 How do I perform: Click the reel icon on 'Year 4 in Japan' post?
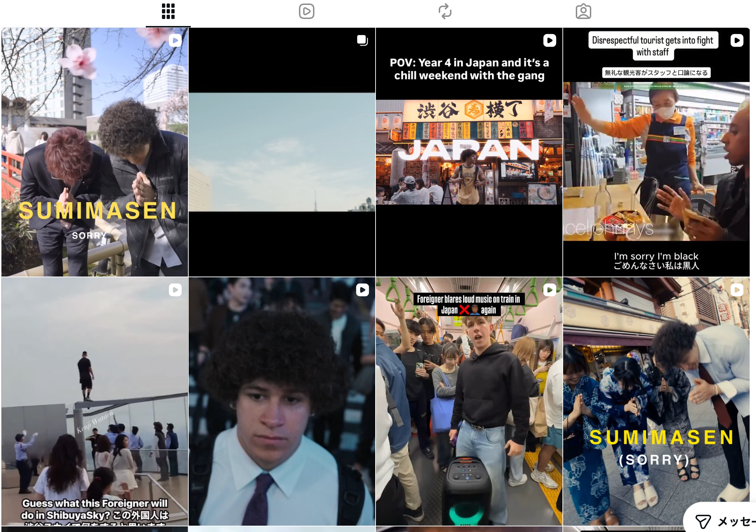click(x=550, y=40)
